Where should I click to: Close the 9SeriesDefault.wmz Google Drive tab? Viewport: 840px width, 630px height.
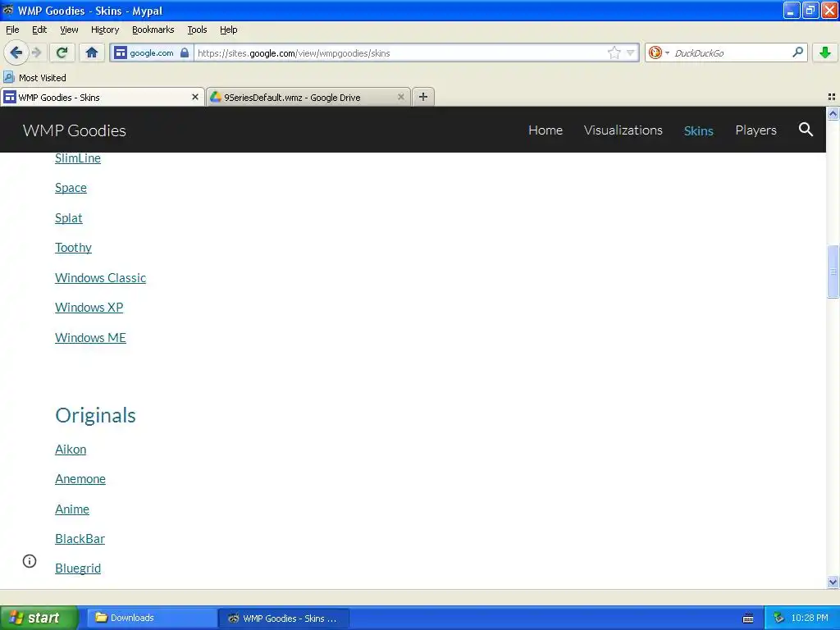pos(400,97)
